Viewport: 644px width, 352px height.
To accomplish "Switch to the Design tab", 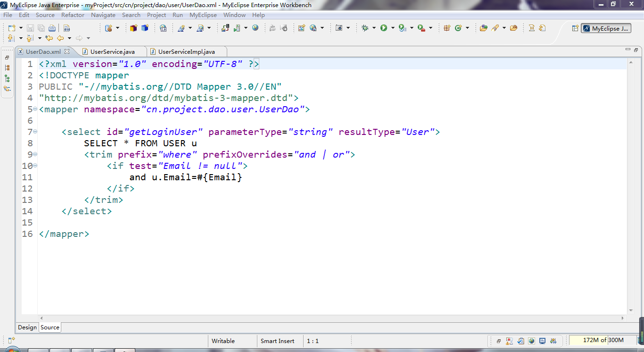I will (27, 327).
